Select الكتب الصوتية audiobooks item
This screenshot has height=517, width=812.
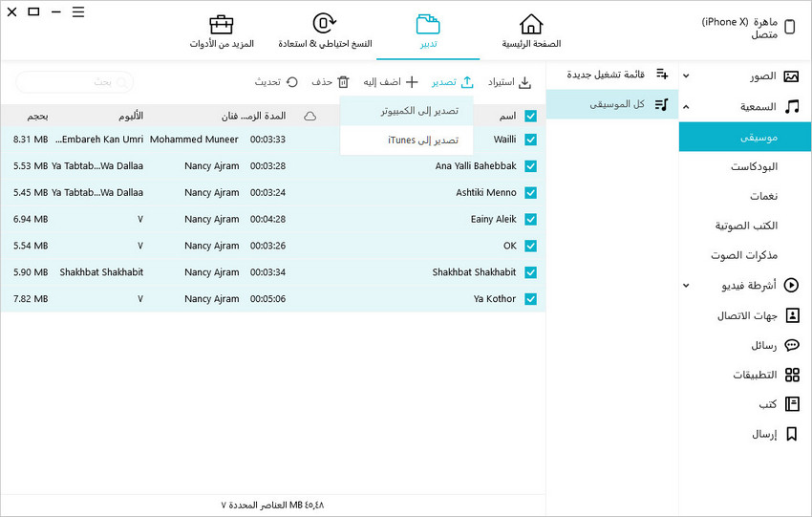tap(745, 226)
